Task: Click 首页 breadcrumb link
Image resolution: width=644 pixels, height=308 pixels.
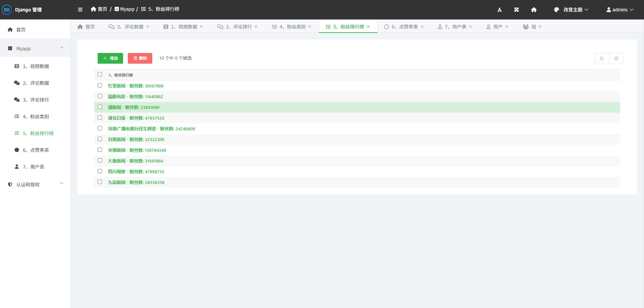Action: coord(99,9)
